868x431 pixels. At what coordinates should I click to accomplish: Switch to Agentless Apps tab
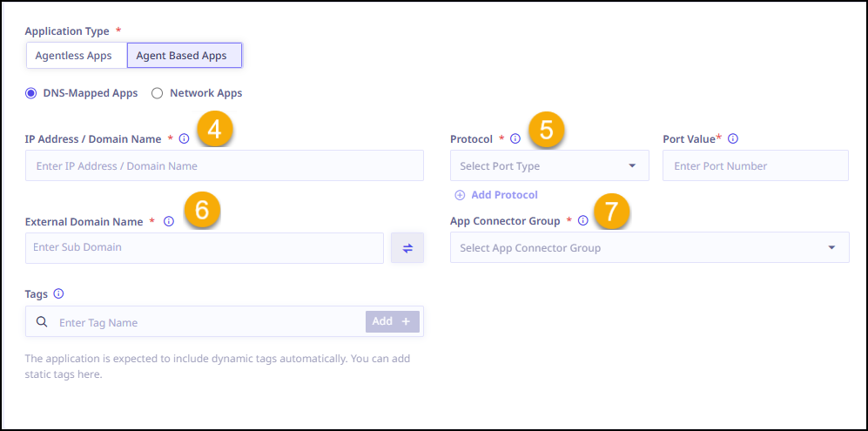tap(73, 56)
